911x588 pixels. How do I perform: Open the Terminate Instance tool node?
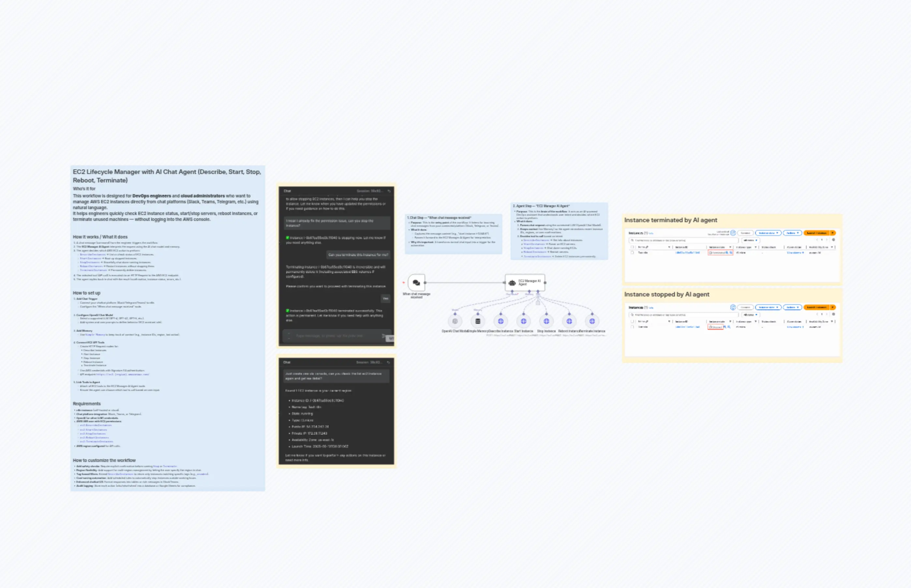coord(592,321)
